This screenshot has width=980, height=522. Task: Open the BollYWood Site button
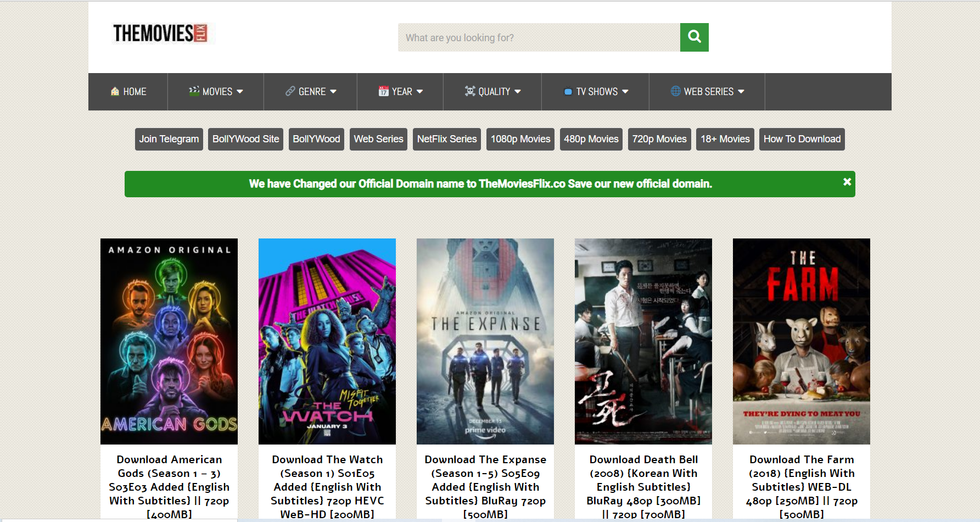click(x=246, y=139)
